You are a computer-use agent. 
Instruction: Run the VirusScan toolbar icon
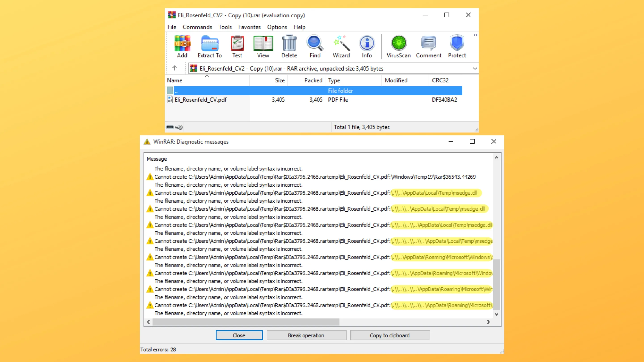pyautogui.click(x=399, y=47)
